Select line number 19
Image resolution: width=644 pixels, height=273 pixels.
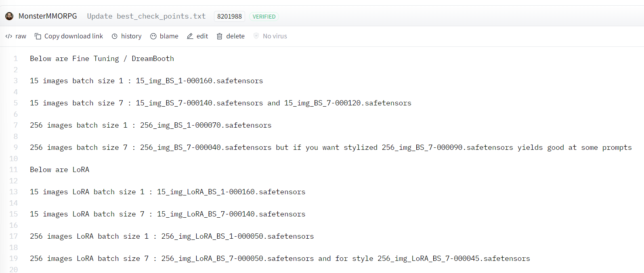pos(14,258)
